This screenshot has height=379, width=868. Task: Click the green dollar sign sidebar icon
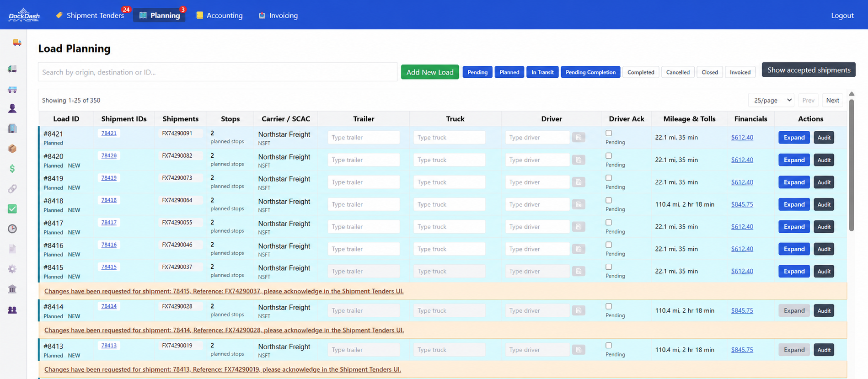(x=12, y=169)
